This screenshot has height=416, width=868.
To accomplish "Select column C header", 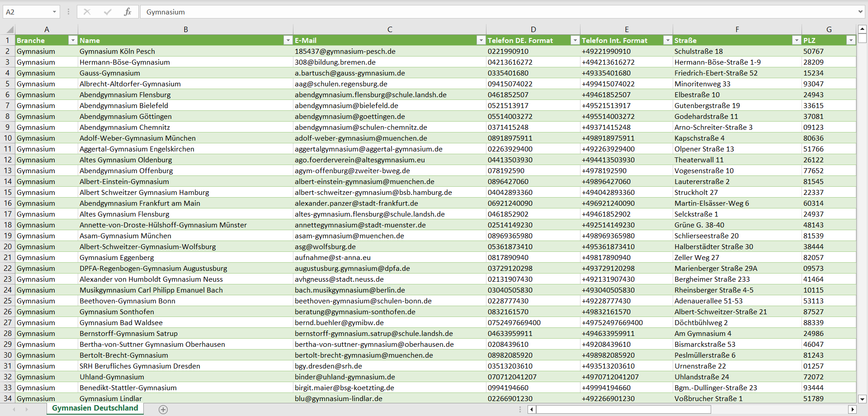I will tap(390, 29).
